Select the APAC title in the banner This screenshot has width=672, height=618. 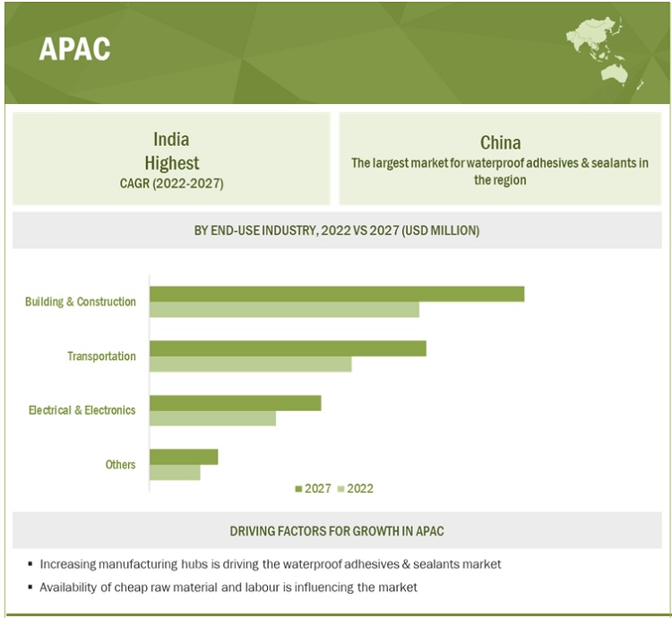tap(74, 50)
